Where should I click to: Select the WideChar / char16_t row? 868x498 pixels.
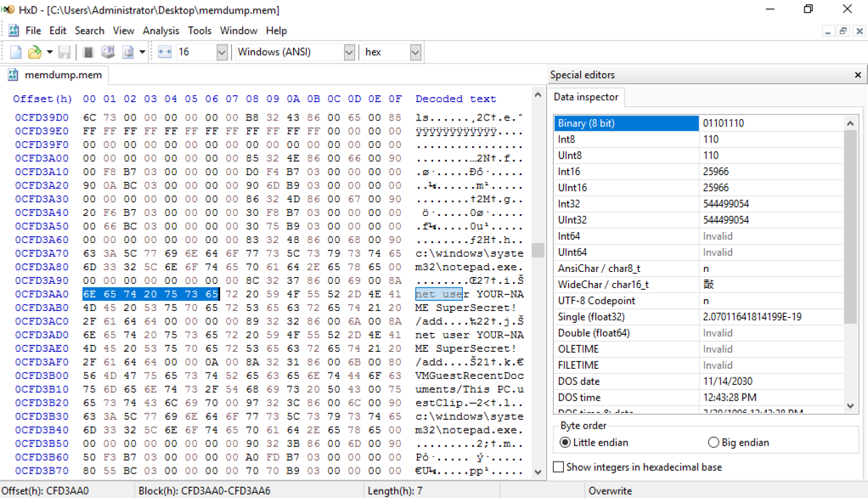[x=699, y=284]
